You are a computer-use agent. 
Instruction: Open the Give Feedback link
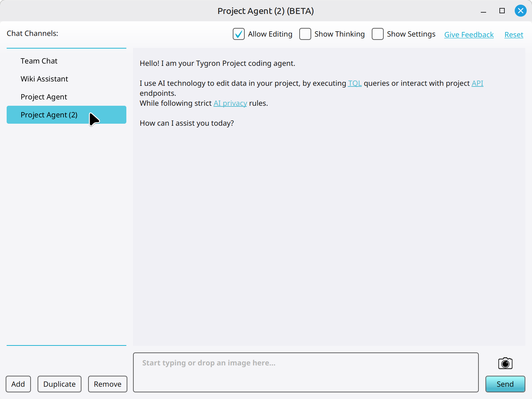click(469, 35)
